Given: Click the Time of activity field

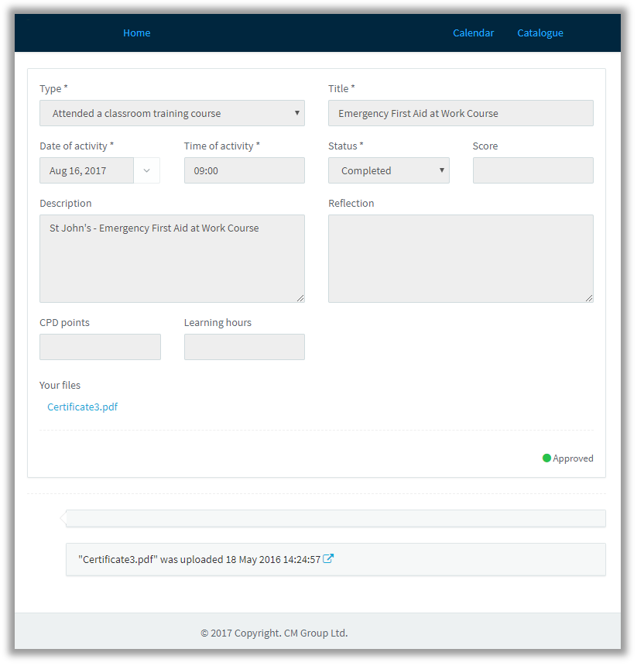Looking at the screenshot, I should tap(244, 170).
